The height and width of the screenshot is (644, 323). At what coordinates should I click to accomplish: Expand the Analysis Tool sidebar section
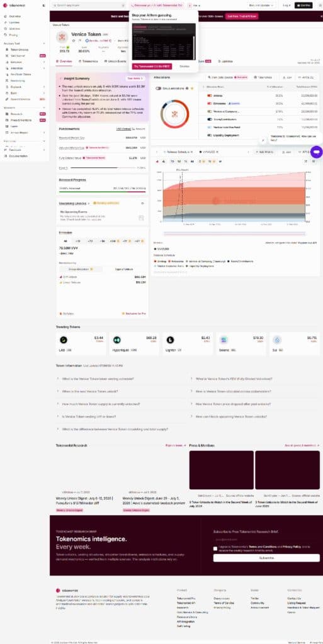pos(44,43)
